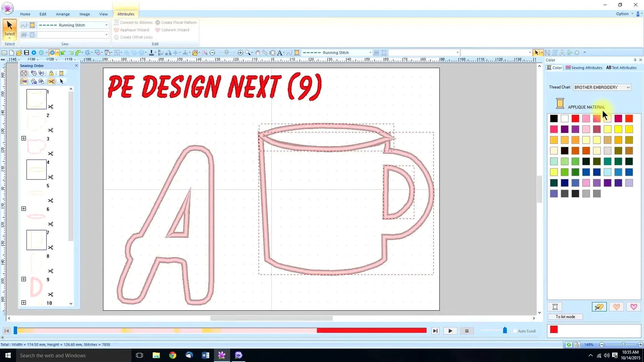The height and width of the screenshot is (362, 644).
Task: Click the arrow pointer icon in Sewing Order
Action: [x=62, y=82]
